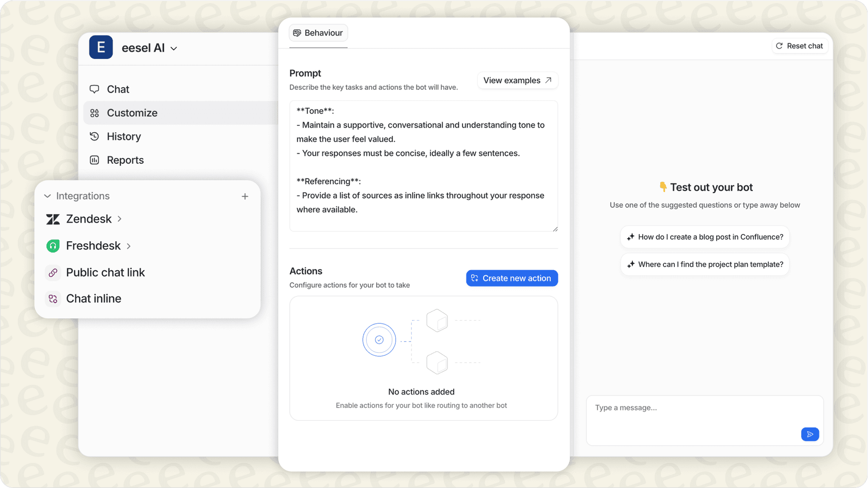Click the Reports chart icon
The image size is (868, 488).
pos(95,160)
